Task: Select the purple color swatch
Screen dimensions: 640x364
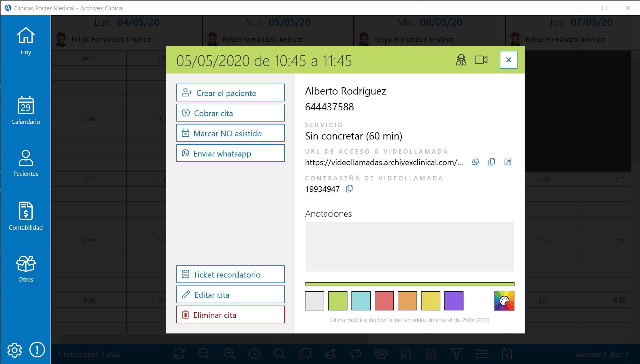Action: [x=454, y=301]
